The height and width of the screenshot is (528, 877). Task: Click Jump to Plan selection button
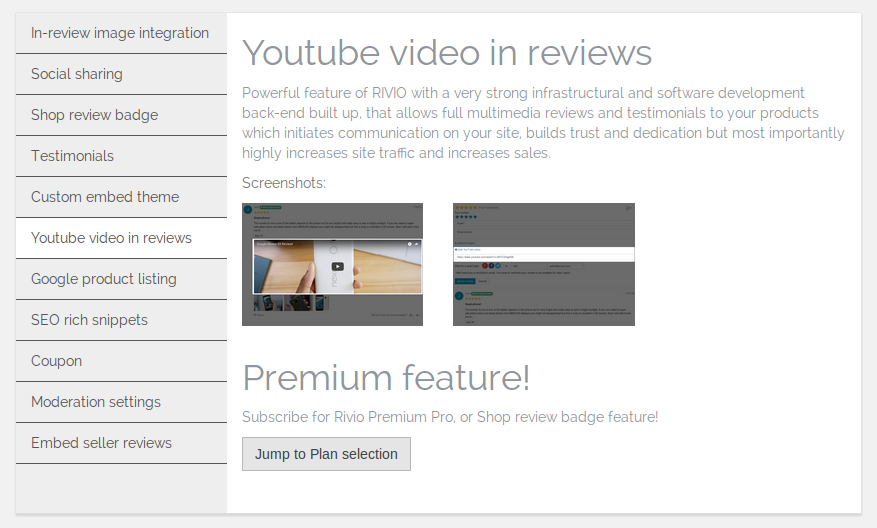pyautogui.click(x=326, y=454)
